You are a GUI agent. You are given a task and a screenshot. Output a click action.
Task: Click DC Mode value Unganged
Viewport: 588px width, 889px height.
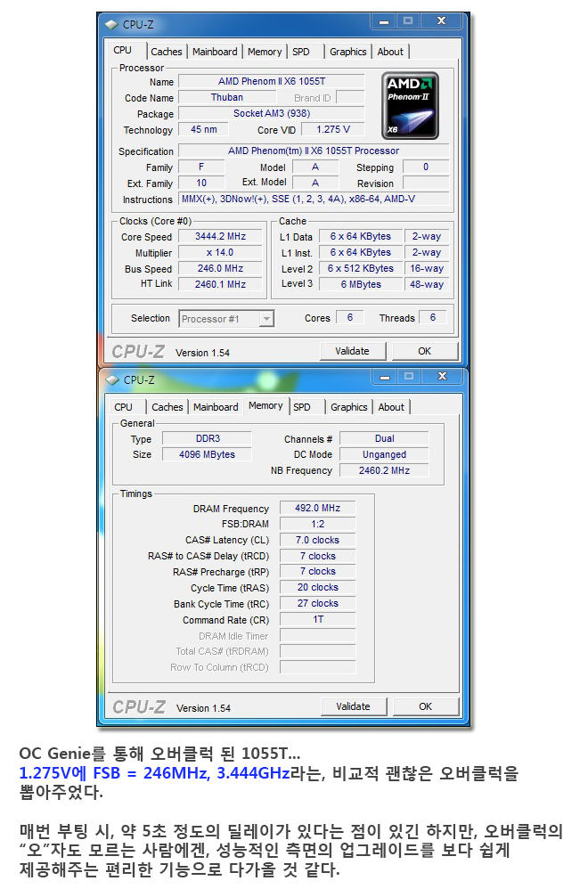point(385,454)
